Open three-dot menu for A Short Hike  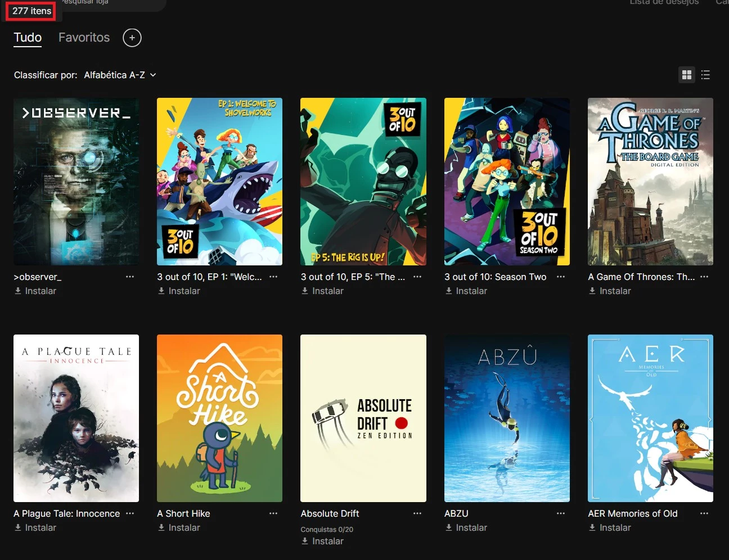pos(273,513)
